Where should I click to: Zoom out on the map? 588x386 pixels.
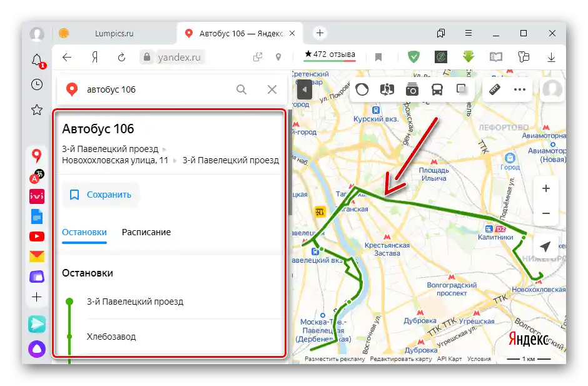click(546, 213)
